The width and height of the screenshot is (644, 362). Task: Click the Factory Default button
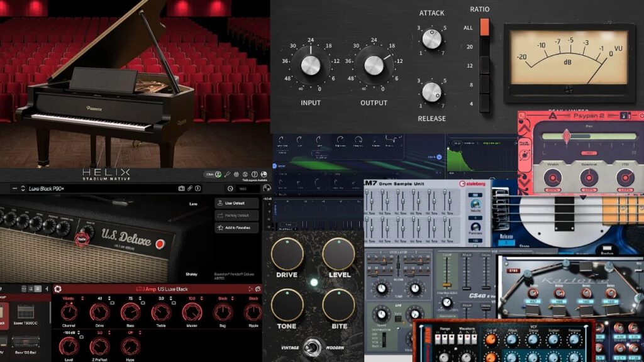click(236, 216)
